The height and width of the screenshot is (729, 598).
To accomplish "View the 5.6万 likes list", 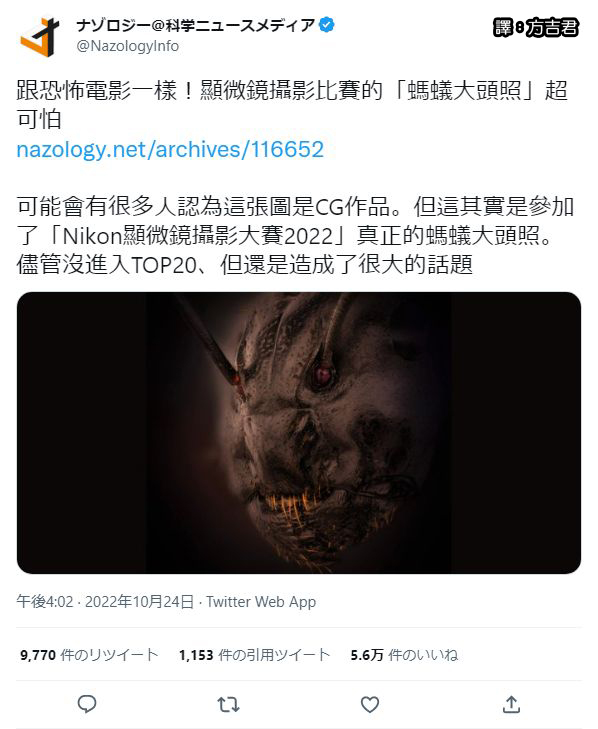I will click(404, 655).
